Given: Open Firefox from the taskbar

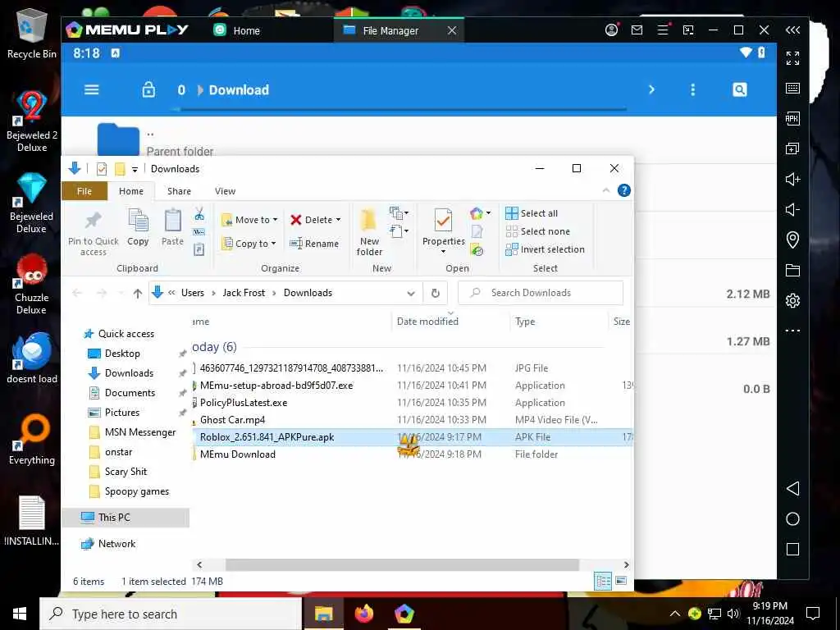Looking at the screenshot, I should click(x=363, y=614).
